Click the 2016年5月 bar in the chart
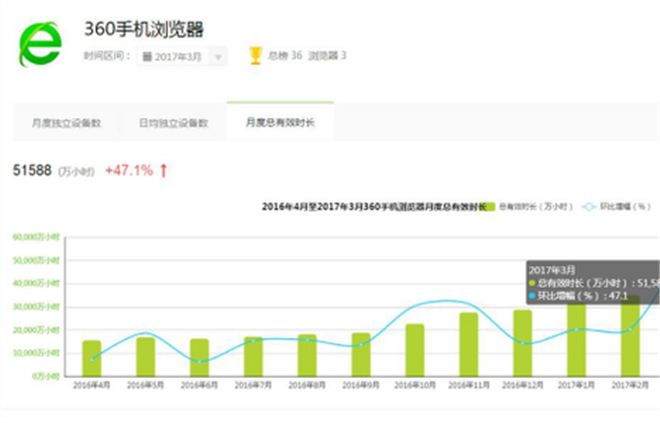Image resolution: width=660 pixels, height=423 pixels. 145,356
